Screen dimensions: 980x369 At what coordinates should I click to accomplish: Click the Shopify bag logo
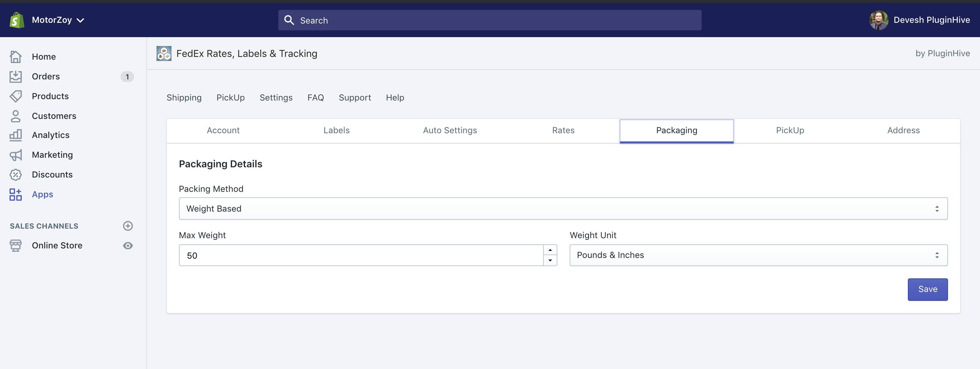click(17, 20)
